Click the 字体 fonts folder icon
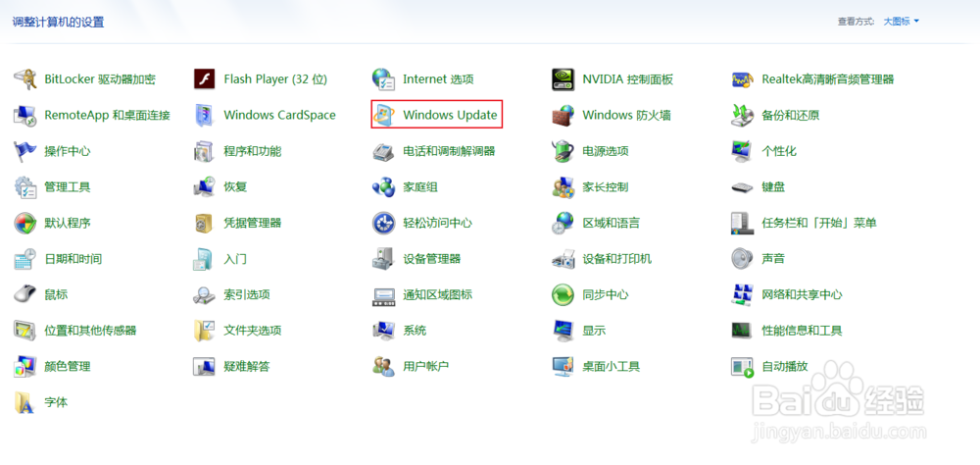 click(25, 402)
